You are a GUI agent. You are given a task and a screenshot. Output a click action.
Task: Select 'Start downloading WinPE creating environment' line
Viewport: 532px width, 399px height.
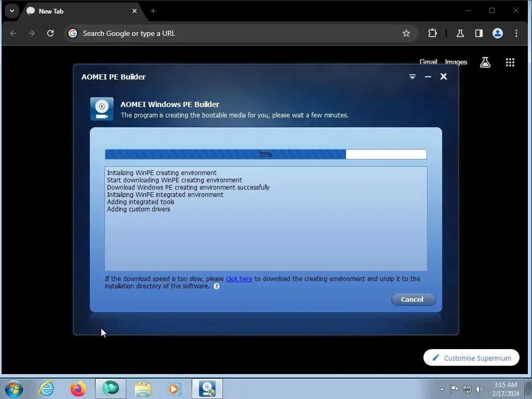[175, 180]
